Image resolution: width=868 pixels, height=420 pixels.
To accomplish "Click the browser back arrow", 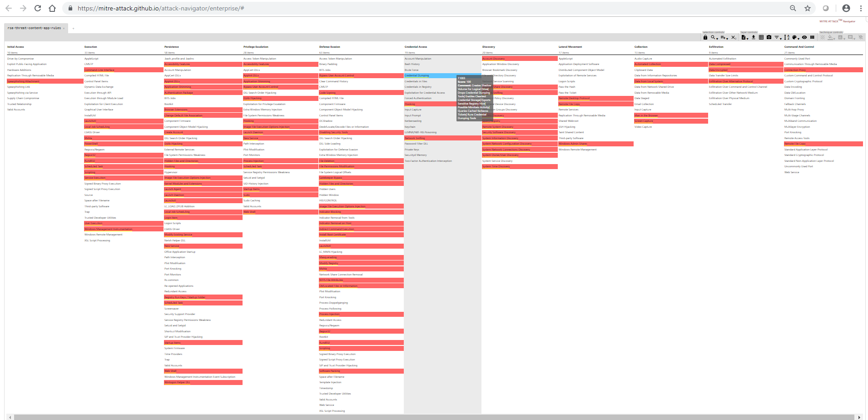I will click(9, 8).
